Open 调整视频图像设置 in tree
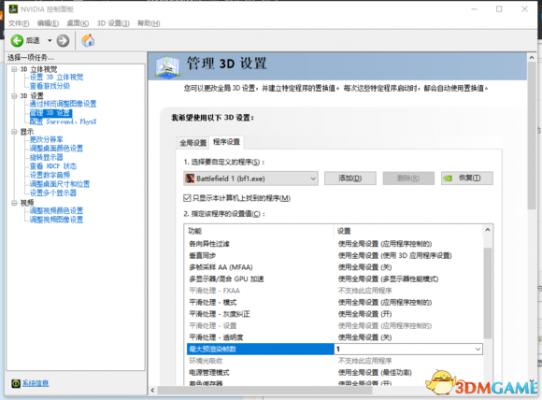This screenshot has height=400, width=542. pos(56,220)
